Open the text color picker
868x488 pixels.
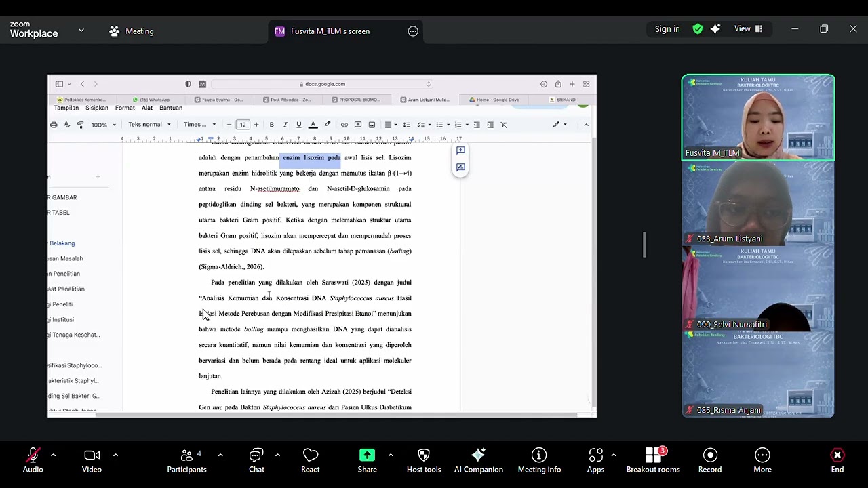point(313,125)
